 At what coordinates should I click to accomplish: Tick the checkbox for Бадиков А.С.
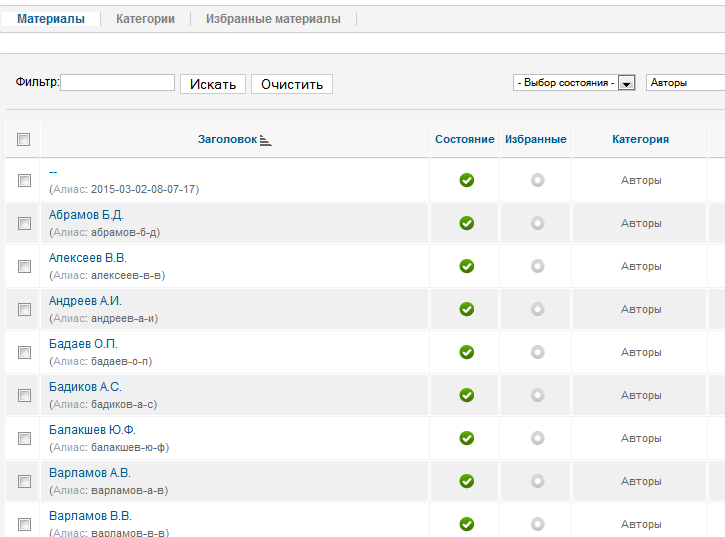click(25, 395)
